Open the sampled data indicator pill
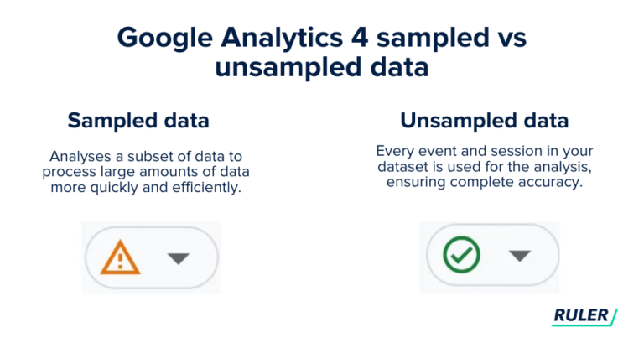This screenshot has width=644, height=343. [x=152, y=257]
